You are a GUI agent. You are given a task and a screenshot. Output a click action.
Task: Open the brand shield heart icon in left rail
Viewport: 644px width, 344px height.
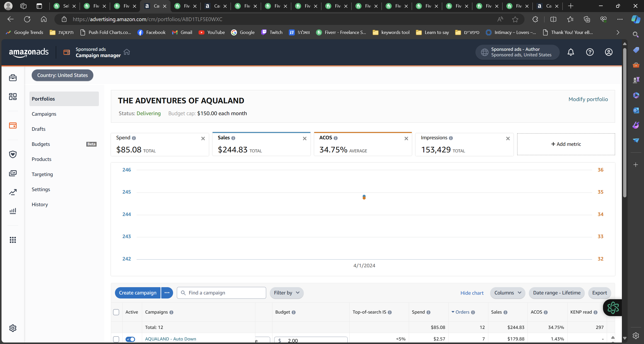click(13, 154)
